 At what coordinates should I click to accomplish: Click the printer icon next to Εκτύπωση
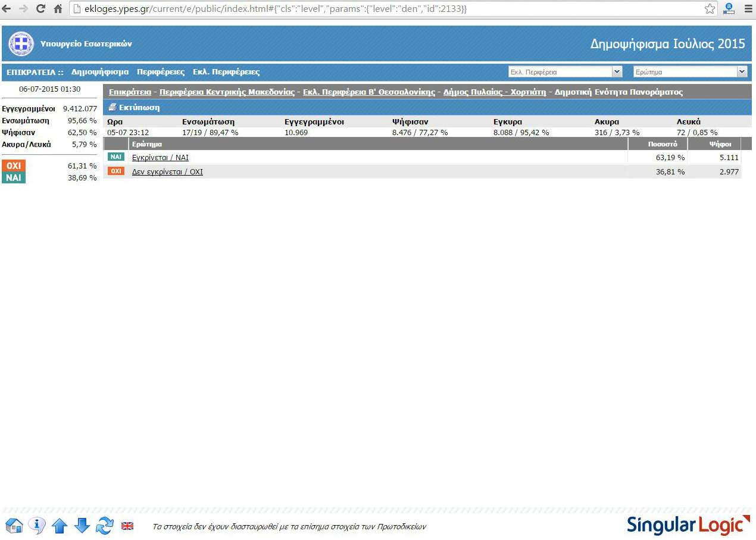pos(113,108)
